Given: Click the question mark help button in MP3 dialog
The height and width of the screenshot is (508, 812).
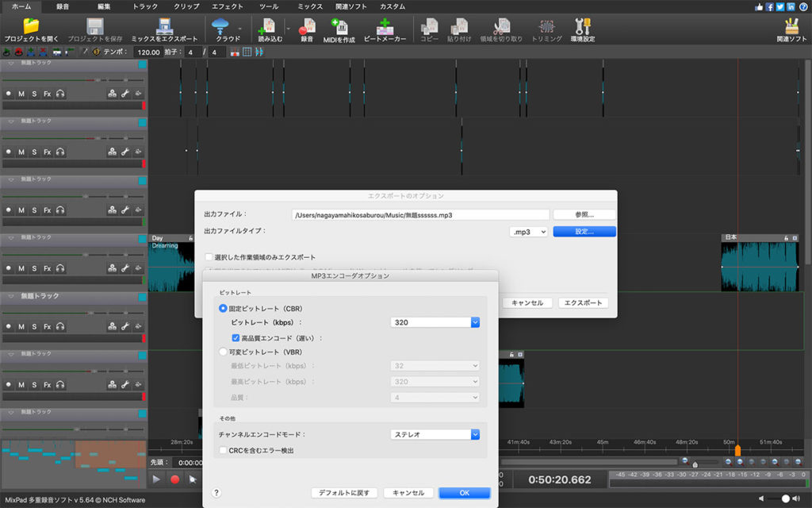Looking at the screenshot, I should (216, 492).
